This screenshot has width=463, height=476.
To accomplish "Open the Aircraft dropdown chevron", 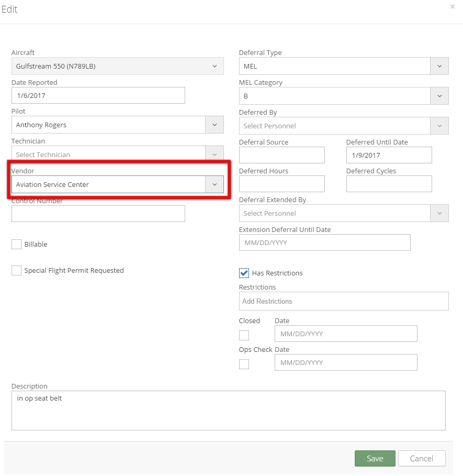I will (214, 66).
